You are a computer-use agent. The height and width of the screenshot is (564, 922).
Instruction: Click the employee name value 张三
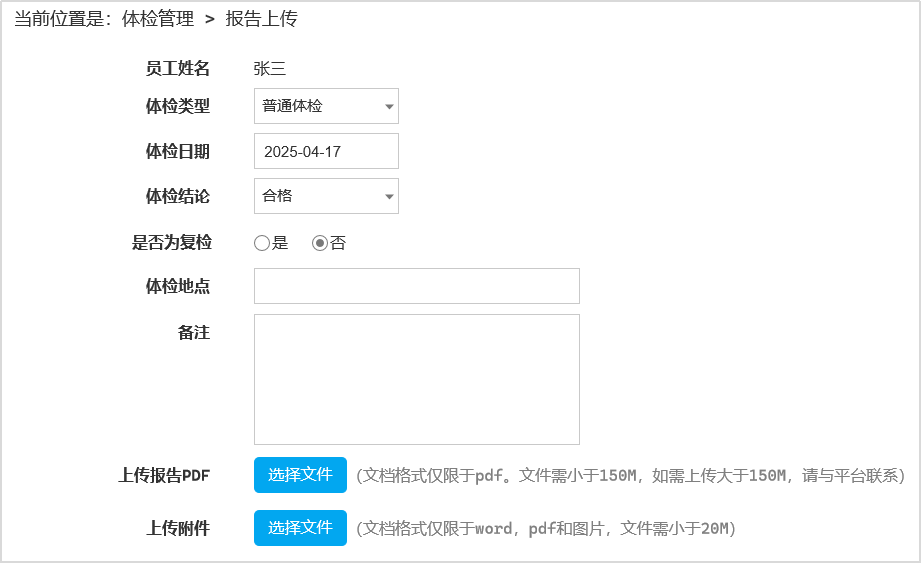tap(270, 68)
